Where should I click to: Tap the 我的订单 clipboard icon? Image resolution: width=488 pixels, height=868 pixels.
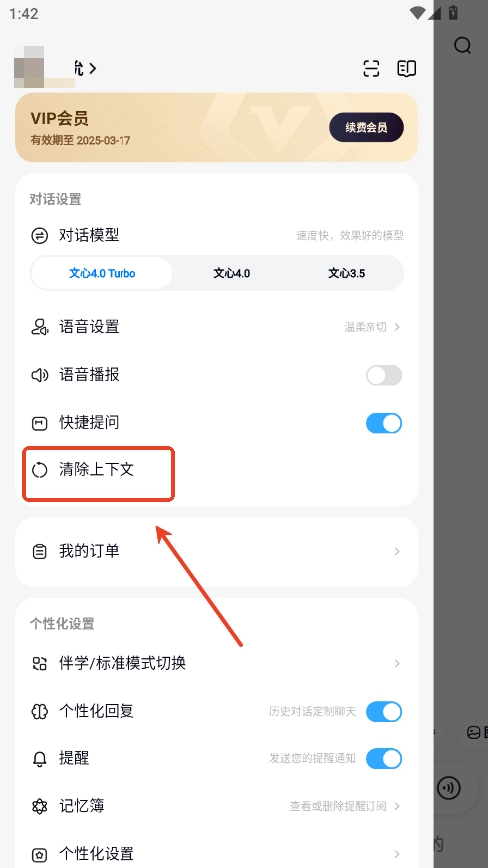39,551
